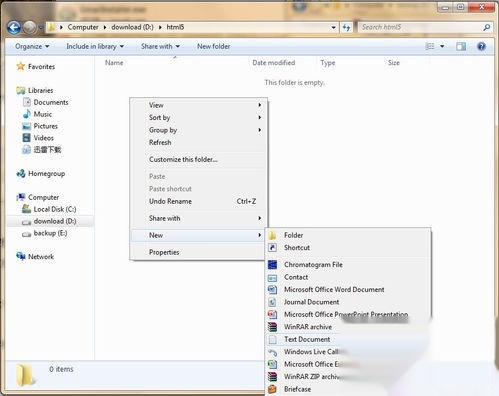Sort by the Type column header

[328, 63]
